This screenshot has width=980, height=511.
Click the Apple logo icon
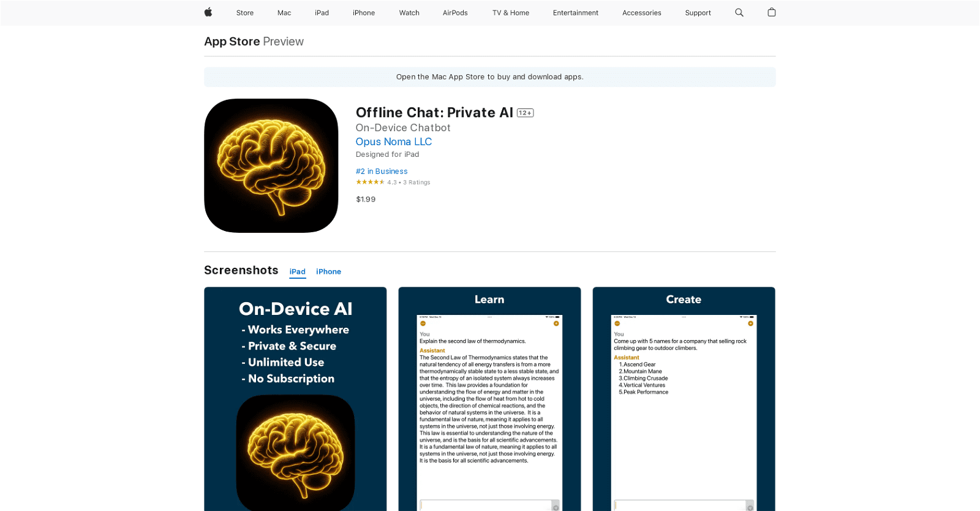click(x=208, y=12)
